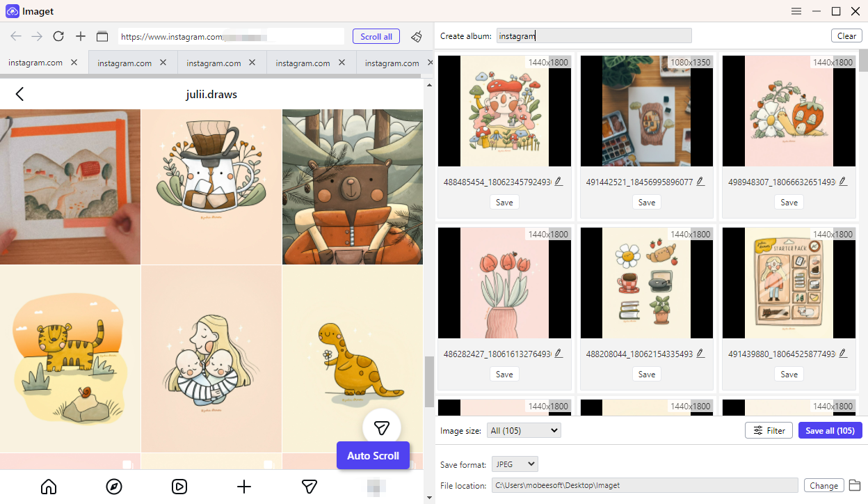Screen dimensions: 868x504
Task: Open the tiger illustration post thumbnail
Action: click(x=70, y=359)
